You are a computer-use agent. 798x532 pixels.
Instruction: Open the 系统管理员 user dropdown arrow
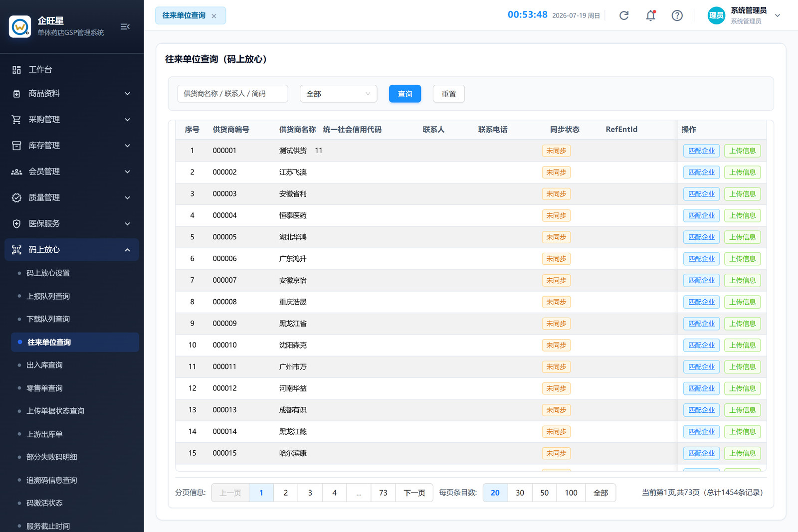777,15
